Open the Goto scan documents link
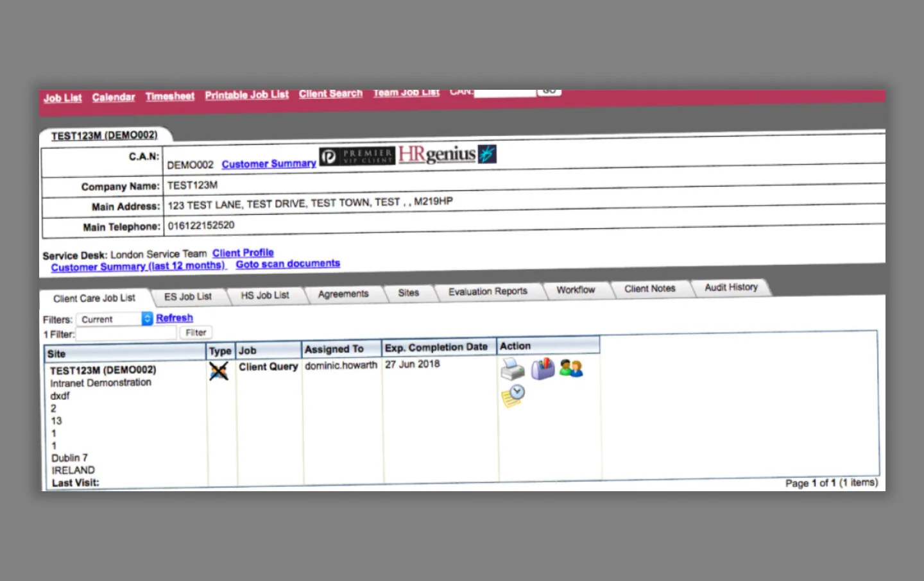Image resolution: width=924 pixels, height=581 pixels. [288, 264]
